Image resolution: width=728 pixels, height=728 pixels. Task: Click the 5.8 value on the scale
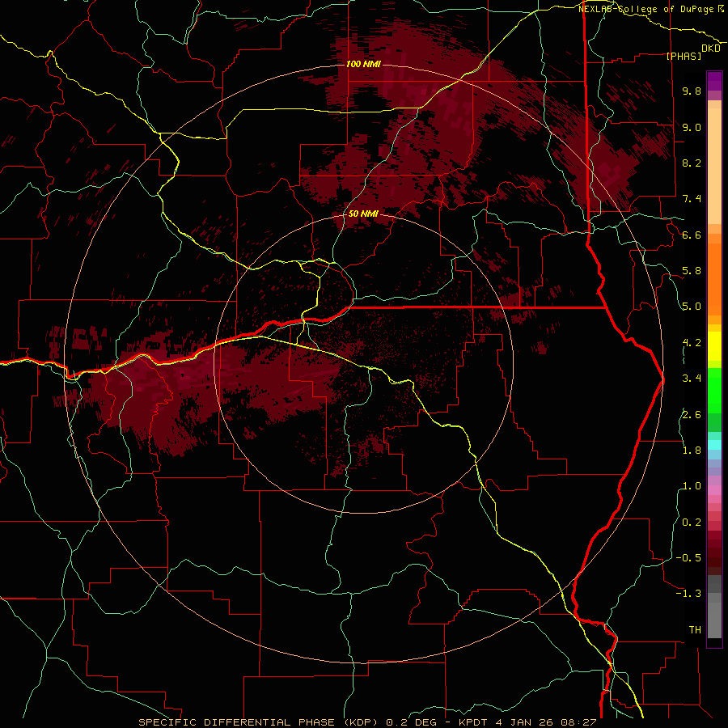(692, 271)
